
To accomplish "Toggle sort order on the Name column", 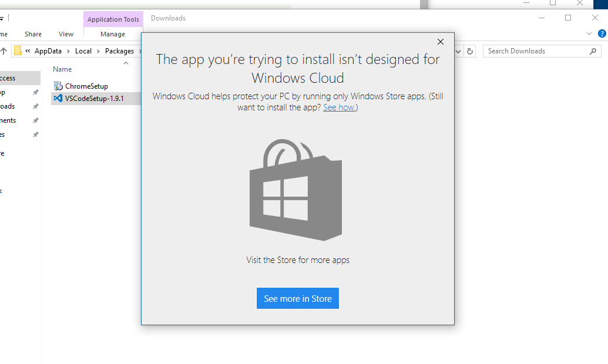I will [62, 69].
